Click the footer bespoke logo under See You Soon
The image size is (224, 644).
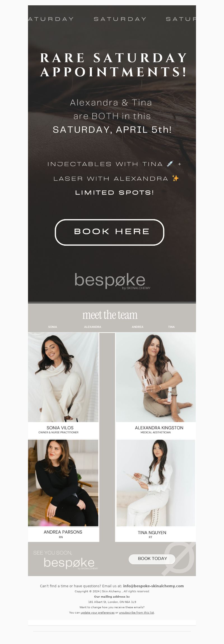[71, 563]
